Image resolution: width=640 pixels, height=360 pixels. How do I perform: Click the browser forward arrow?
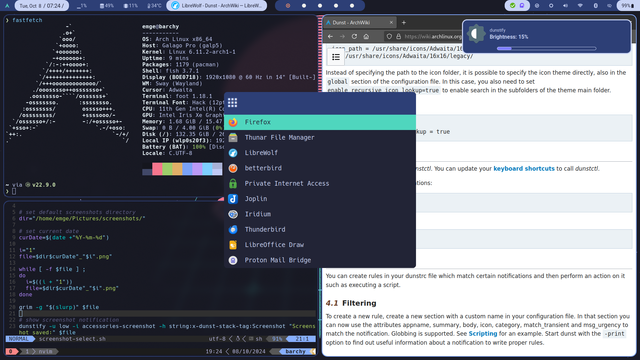click(342, 36)
